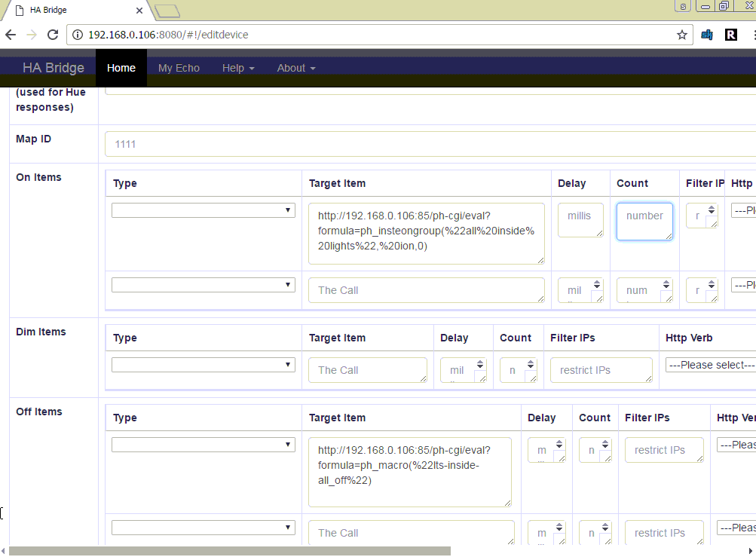Open Type dropdown in Dim Items row

pyautogui.click(x=204, y=365)
